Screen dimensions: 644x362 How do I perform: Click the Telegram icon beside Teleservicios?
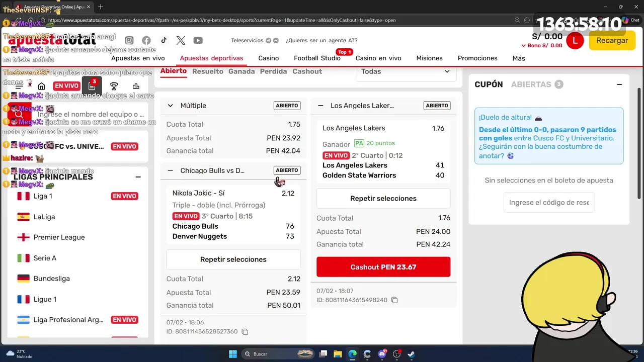[268, 41]
